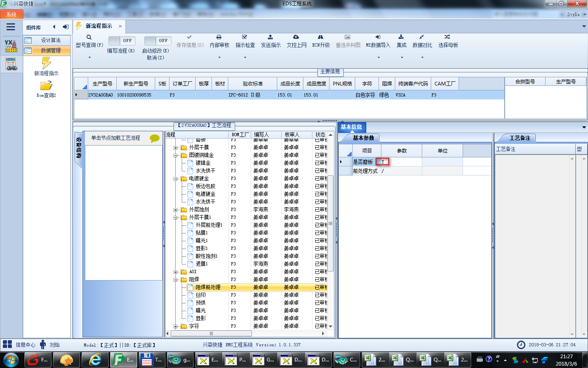The width and height of the screenshot is (588, 368).
Task: Click the 文控上网 cloud icon
Action: pyautogui.click(x=296, y=37)
